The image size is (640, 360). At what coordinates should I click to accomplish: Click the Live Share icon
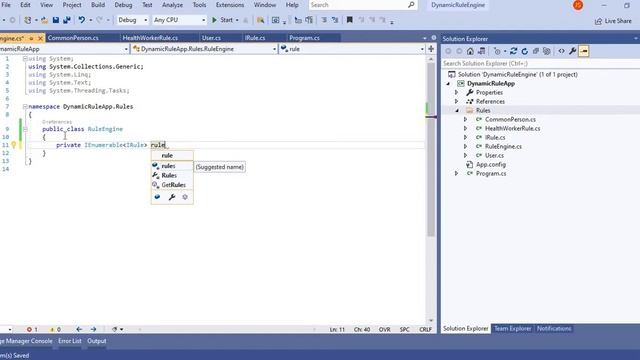[x=613, y=21]
